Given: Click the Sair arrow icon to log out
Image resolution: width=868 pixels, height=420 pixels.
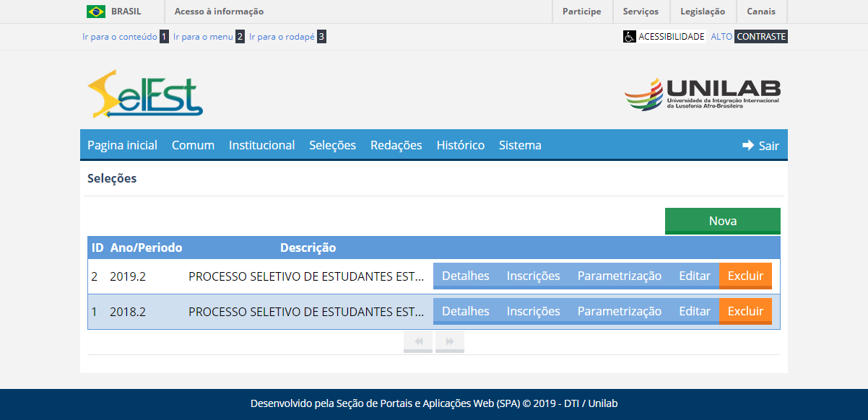Looking at the screenshot, I should point(747,145).
